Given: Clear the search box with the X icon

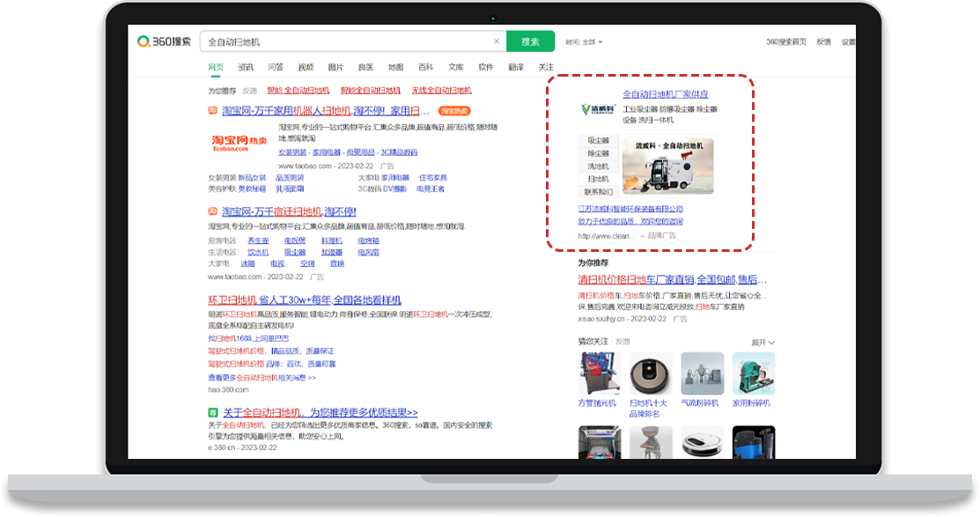Looking at the screenshot, I should 497,41.
